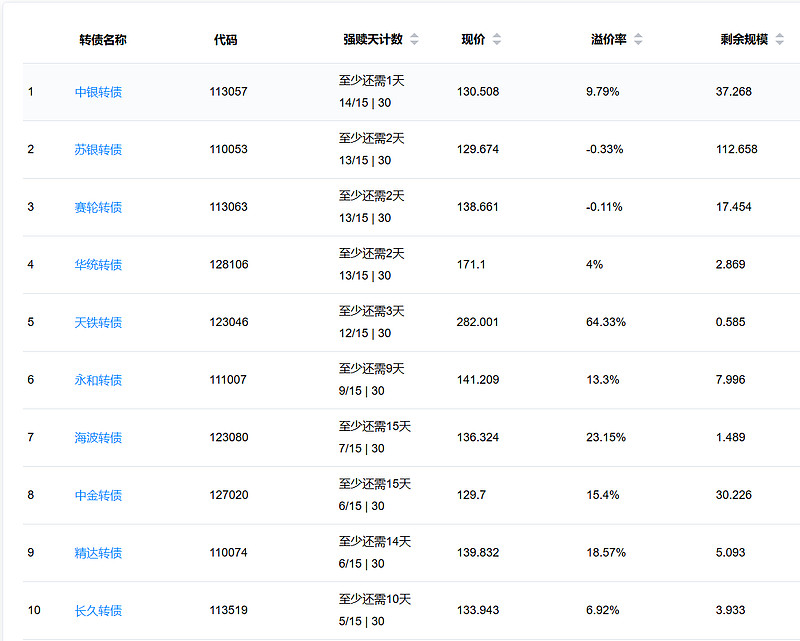Click remaining size 17.454
Viewport: 800px width, 641px height.
pyautogui.click(x=733, y=207)
